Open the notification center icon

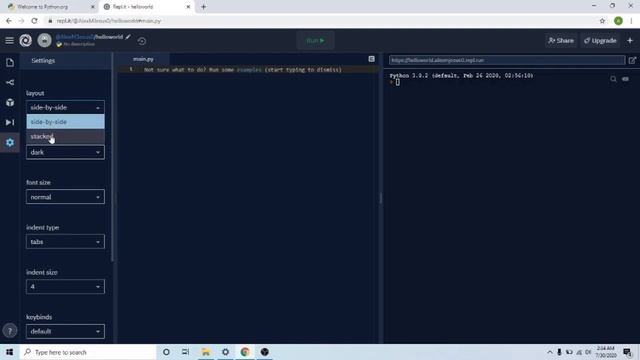(627, 352)
